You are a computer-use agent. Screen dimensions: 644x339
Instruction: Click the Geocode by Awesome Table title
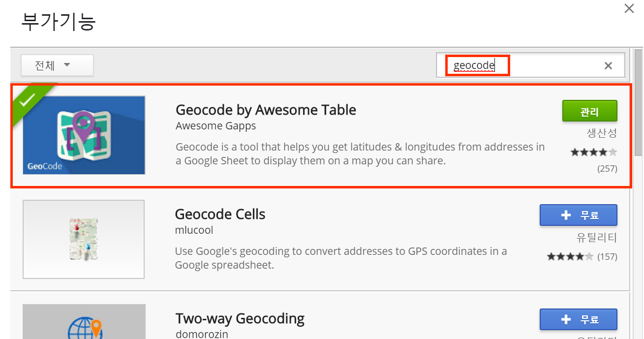pos(266,110)
